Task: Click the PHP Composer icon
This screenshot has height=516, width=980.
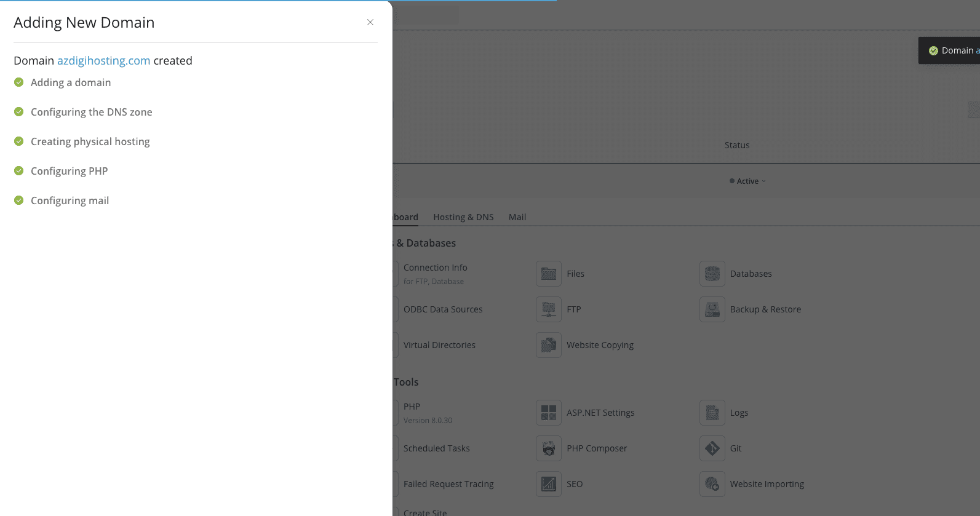Action: pos(548,448)
